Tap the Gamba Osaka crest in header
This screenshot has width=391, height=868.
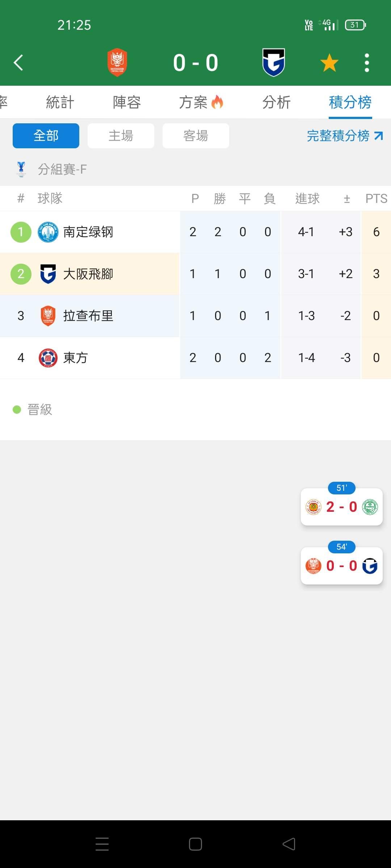tap(274, 63)
